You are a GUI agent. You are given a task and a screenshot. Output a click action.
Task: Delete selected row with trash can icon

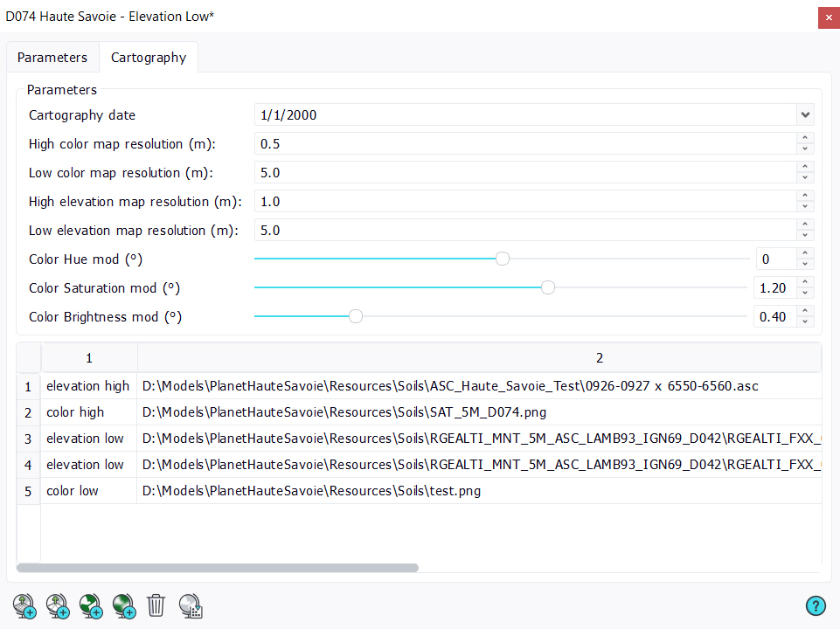click(x=156, y=605)
